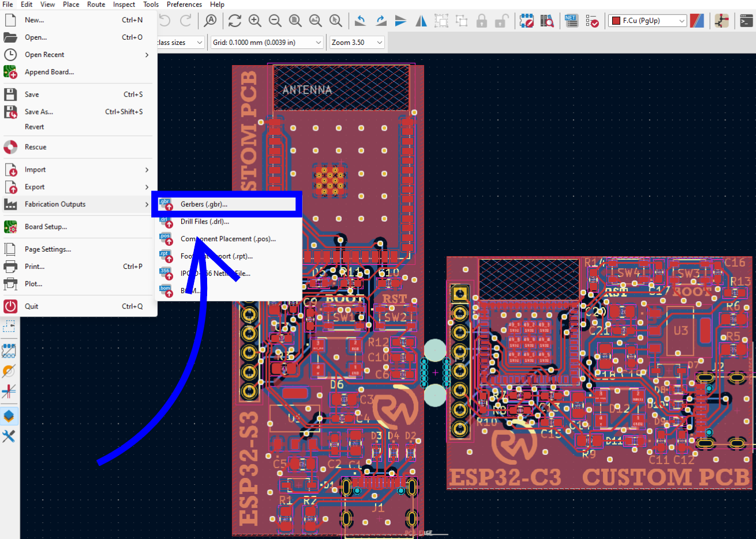756x539 pixels.
Task: Click the ANTENNA keepout area on the board
Action: [x=341, y=88]
